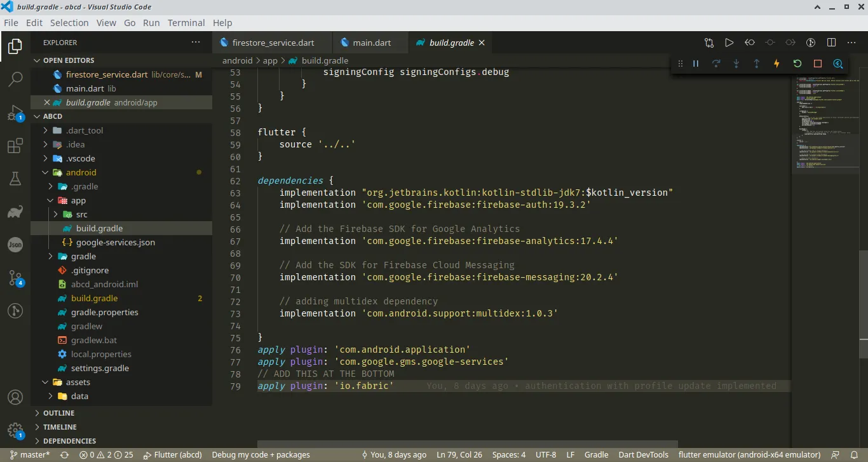Split the editor to the right
The image size is (868, 462).
(831, 43)
